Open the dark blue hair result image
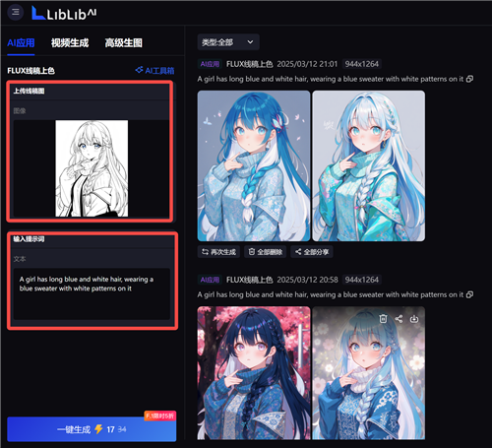The image size is (492, 448). click(x=254, y=373)
